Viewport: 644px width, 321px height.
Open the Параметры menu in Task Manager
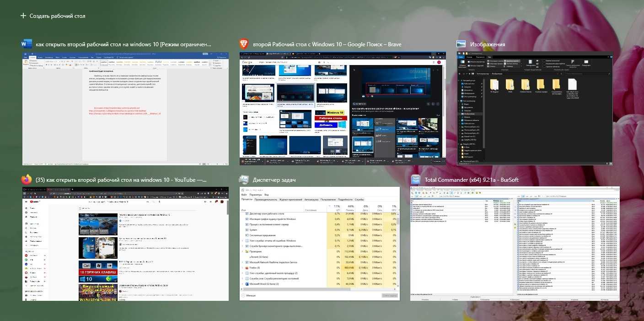(256, 195)
